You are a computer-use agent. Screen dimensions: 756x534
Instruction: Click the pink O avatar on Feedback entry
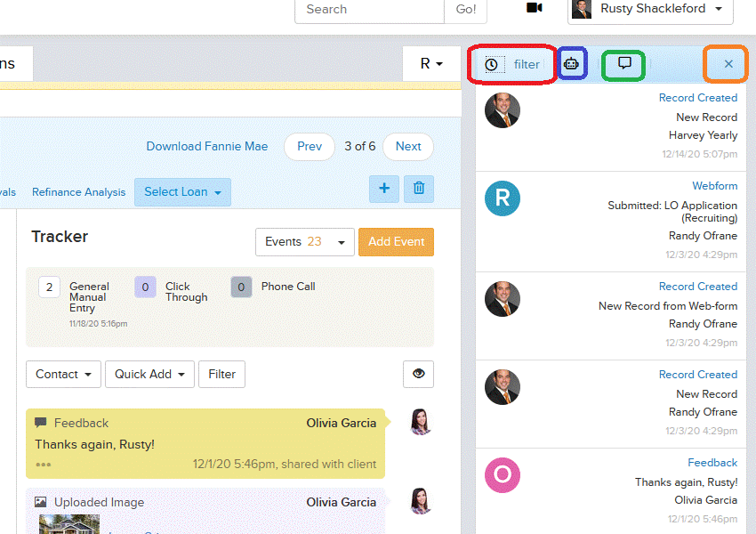pos(503,475)
